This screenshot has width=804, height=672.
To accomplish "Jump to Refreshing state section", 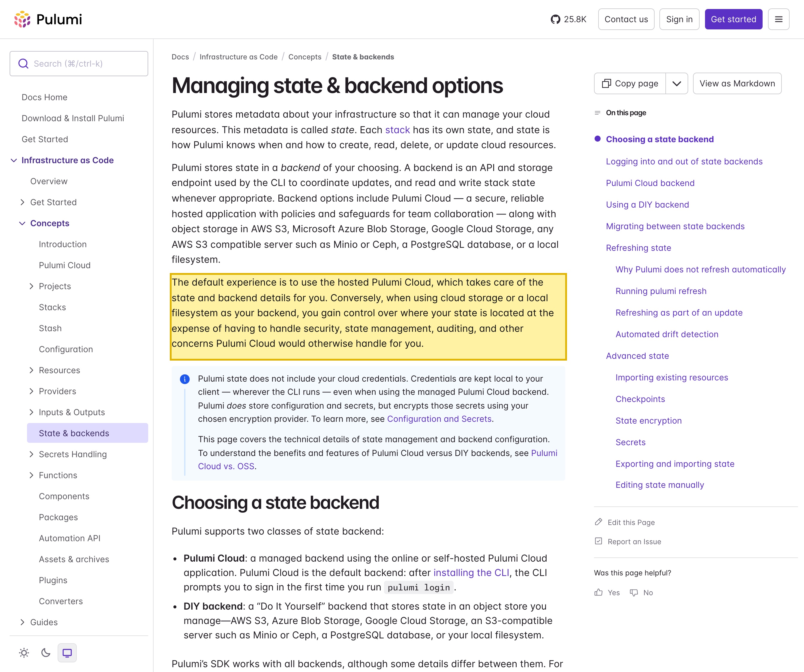I will [x=638, y=248].
